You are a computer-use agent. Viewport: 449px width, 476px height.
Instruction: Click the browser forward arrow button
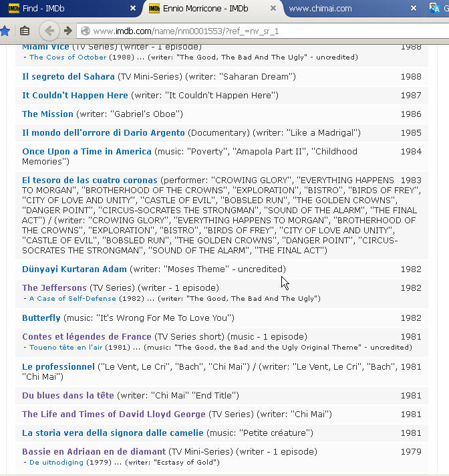tap(68, 31)
